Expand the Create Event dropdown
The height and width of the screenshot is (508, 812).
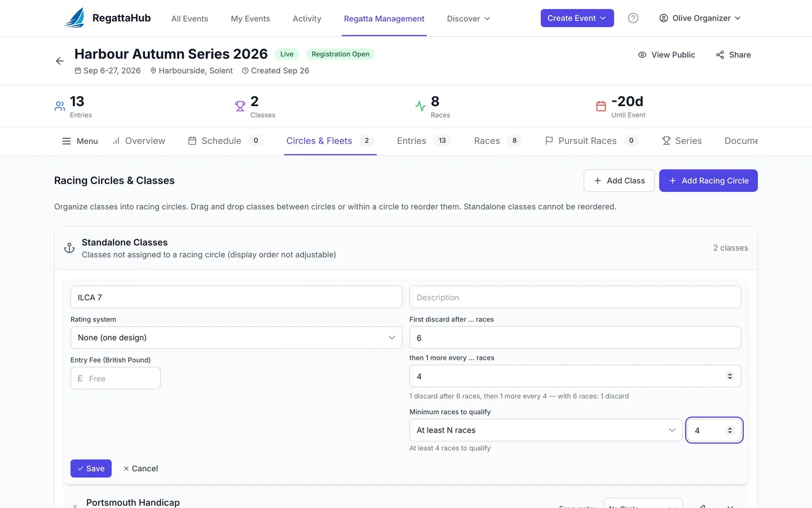577,18
